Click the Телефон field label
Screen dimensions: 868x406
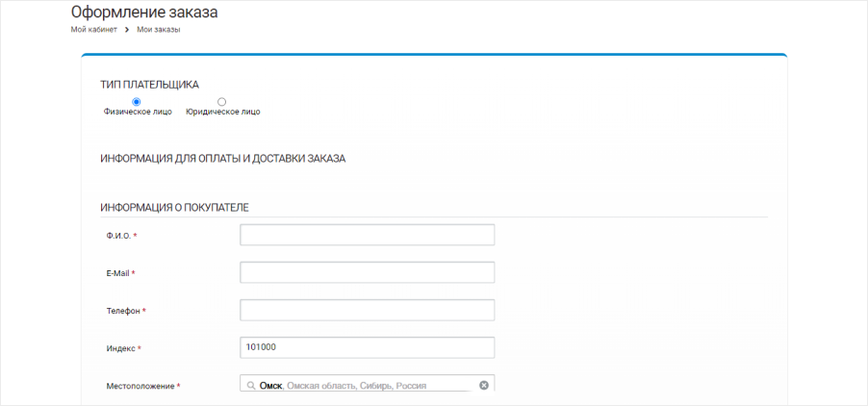click(x=123, y=311)
